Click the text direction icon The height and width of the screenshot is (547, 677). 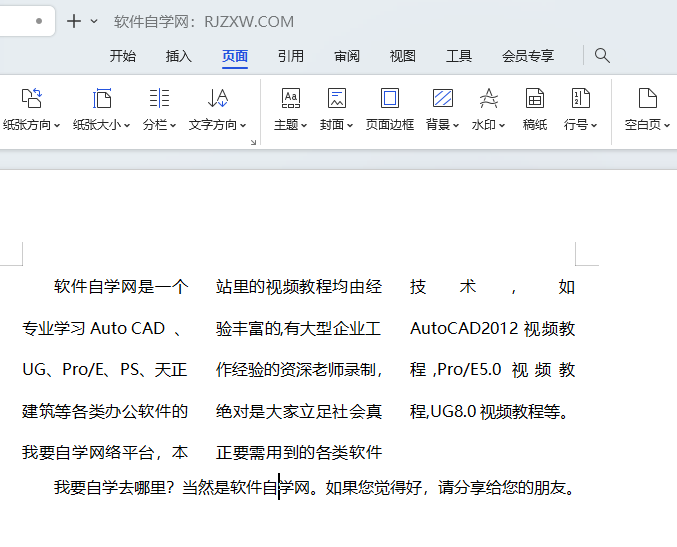pyautogui.click(x=218, y=98)
